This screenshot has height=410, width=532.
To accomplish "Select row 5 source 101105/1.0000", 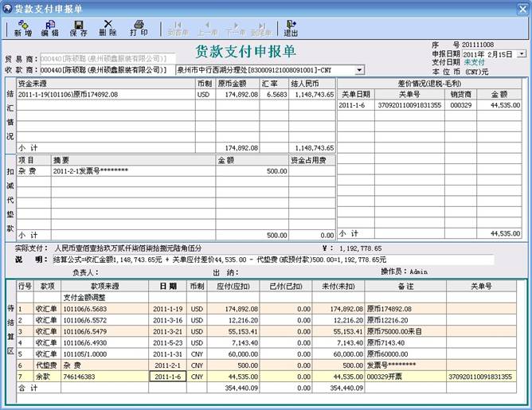I will [104, 354].
